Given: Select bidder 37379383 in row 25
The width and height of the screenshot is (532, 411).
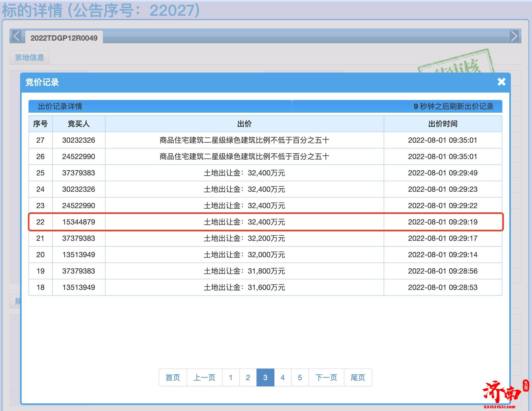Looking at the screenshot, I should [79, 173].
